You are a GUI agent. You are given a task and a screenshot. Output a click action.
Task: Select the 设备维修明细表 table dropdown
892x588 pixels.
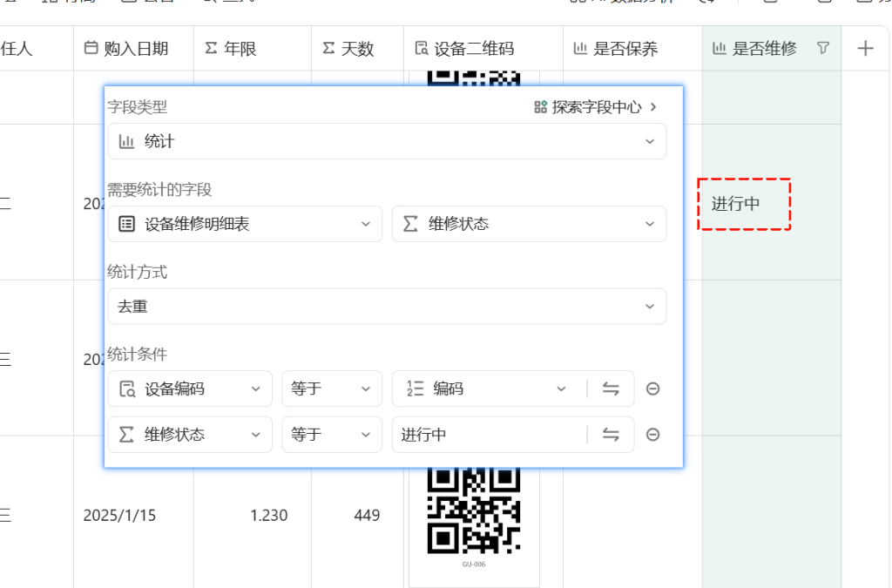tap(245, 224)
